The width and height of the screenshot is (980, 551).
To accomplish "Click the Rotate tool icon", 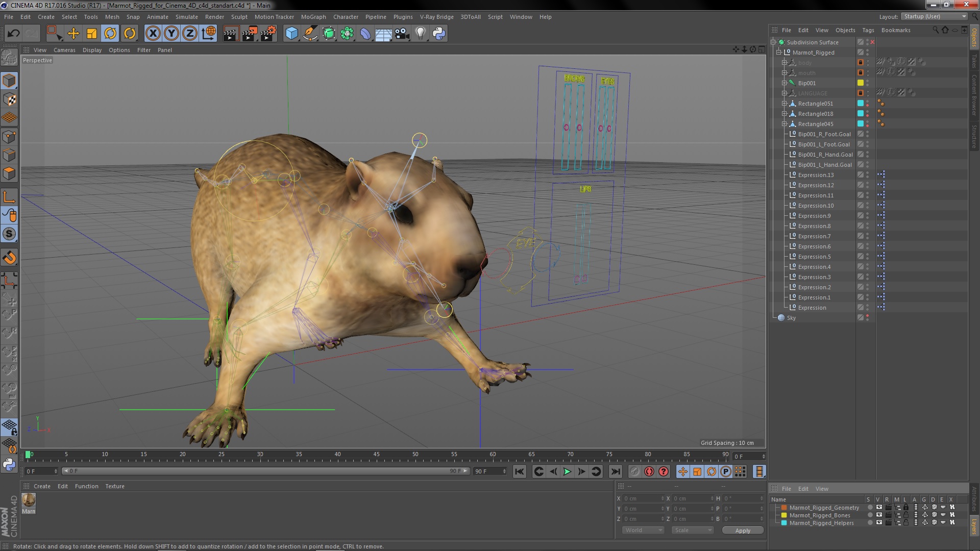I will [110, 33].
